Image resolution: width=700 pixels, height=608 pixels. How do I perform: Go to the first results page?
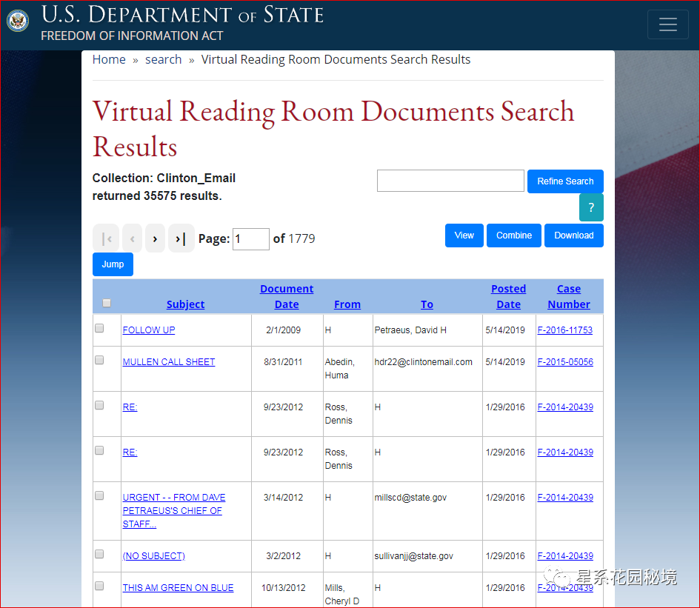pos(106,238)
